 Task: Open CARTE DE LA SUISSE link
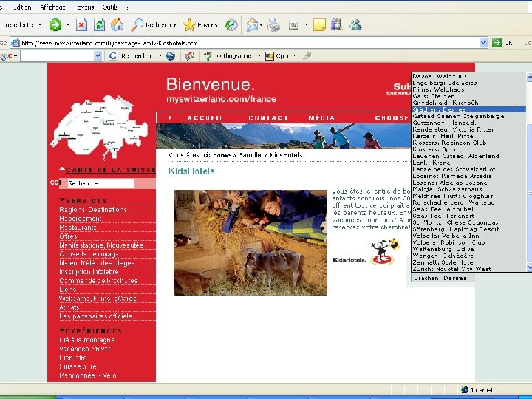point(111,170)
